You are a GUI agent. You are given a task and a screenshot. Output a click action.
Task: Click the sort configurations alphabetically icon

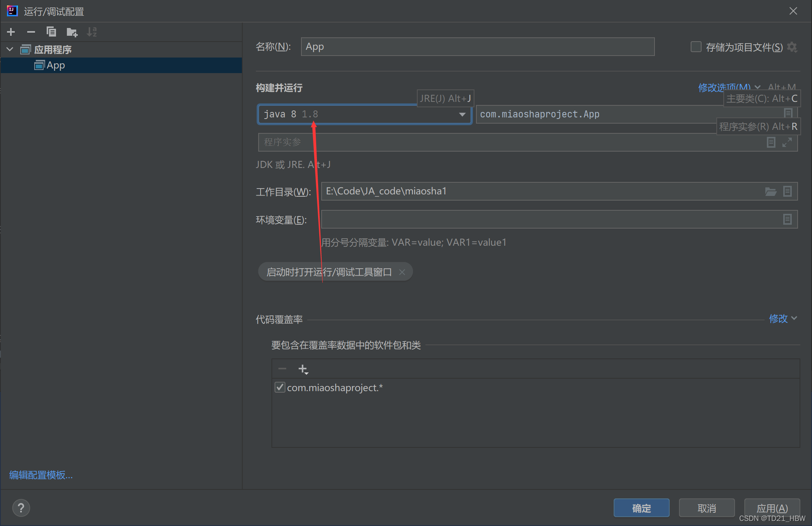[92, 32]
